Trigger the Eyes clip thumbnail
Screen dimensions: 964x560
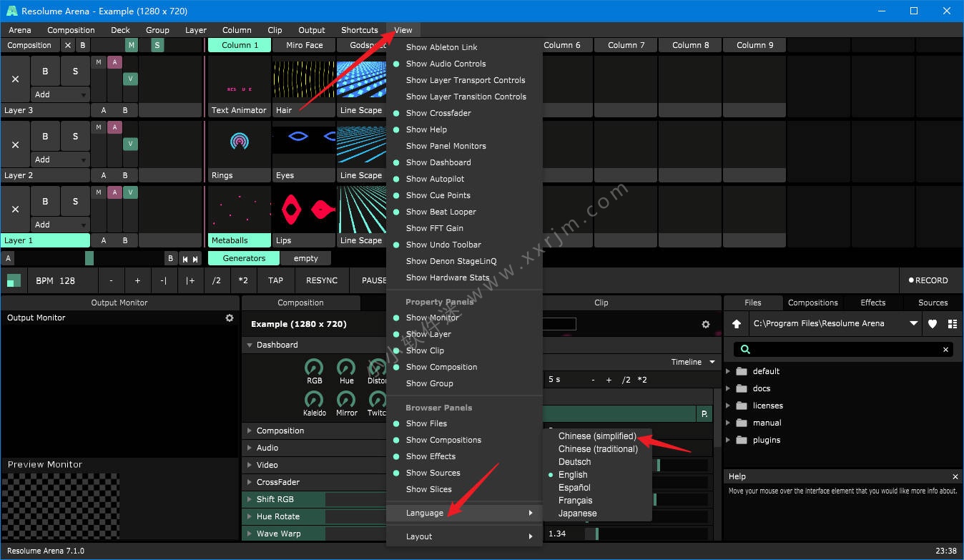pos(303,145)
